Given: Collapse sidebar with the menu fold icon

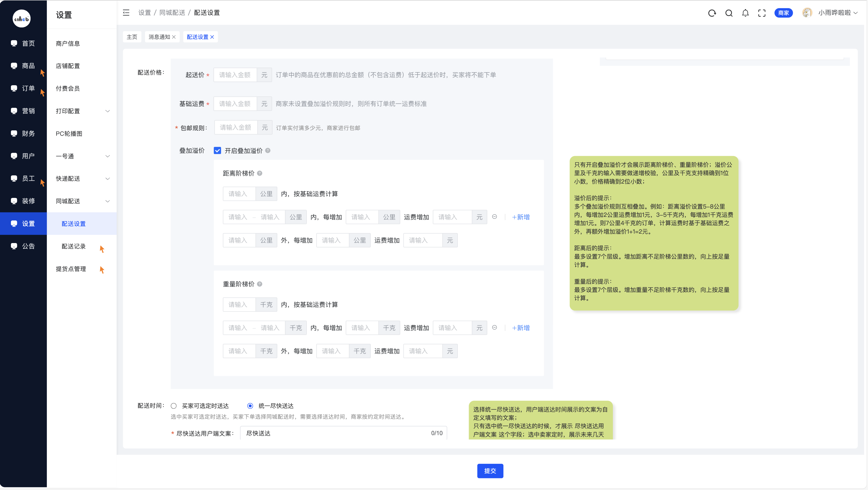Looking at the screenshot, I should tap(126, 13).
